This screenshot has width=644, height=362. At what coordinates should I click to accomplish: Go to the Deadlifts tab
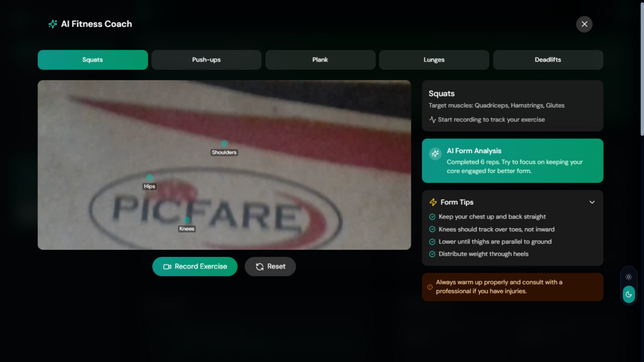pyautogui.click(x=548, y=60)
